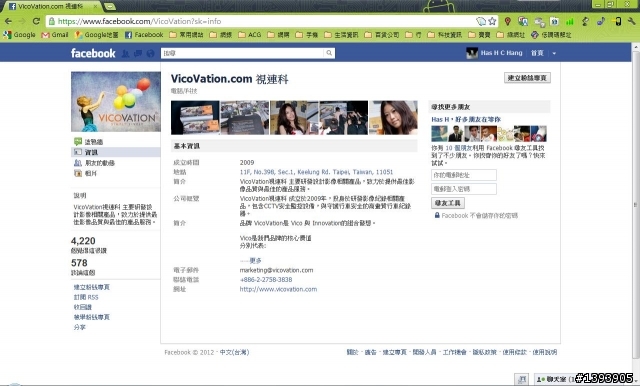
Task: Click the red map pin extension icon
Action: coord(507,21)
